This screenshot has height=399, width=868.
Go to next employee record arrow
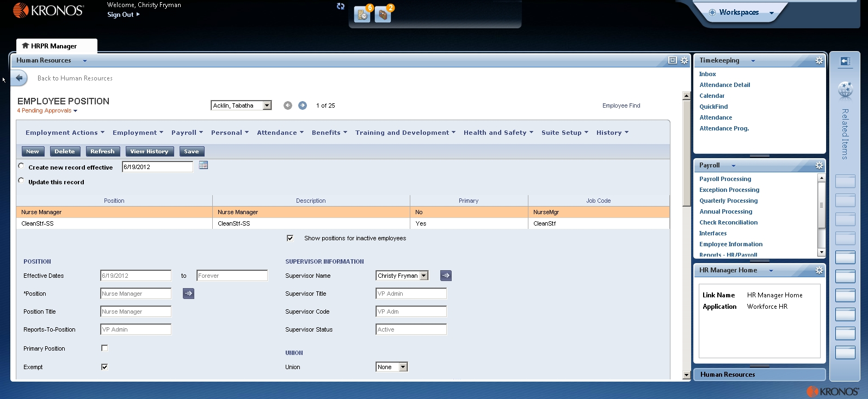tap(303, 105)
